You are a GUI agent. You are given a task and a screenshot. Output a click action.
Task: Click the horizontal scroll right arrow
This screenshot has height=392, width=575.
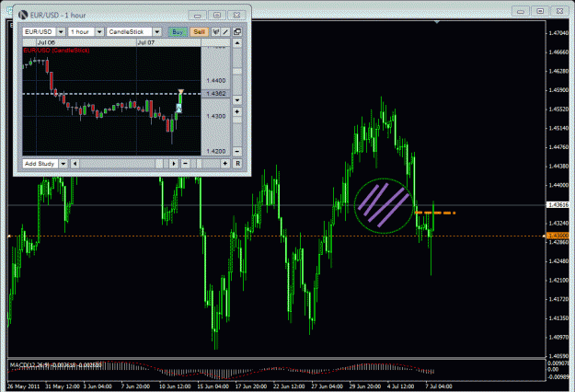point(174,164)
